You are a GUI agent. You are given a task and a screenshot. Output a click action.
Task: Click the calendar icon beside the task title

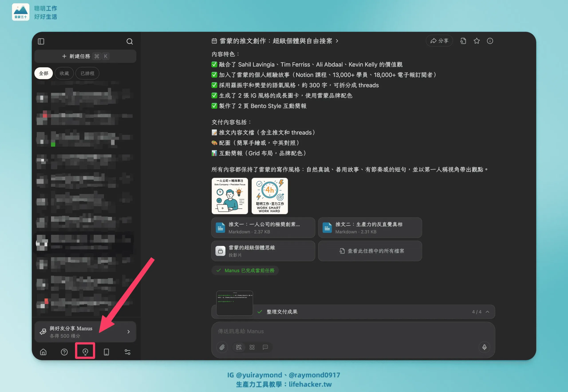214,41
